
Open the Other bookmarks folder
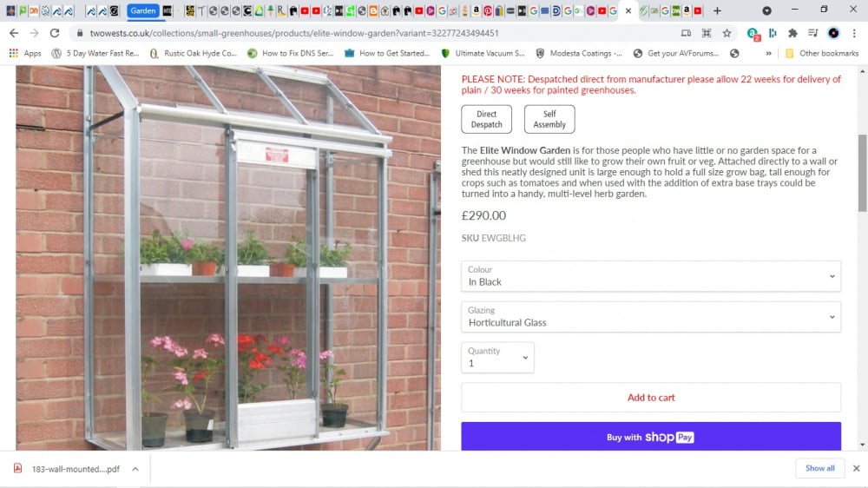click(x=822, y=53)
